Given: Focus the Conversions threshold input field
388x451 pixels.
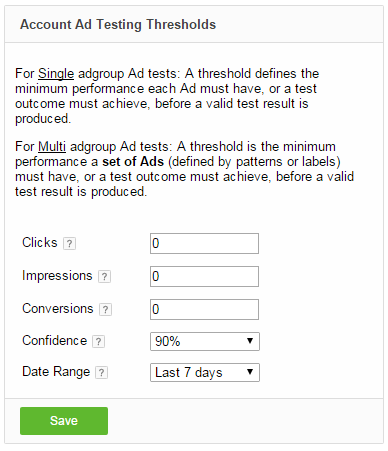Looking at the screenshot, I should pos(204,310).
